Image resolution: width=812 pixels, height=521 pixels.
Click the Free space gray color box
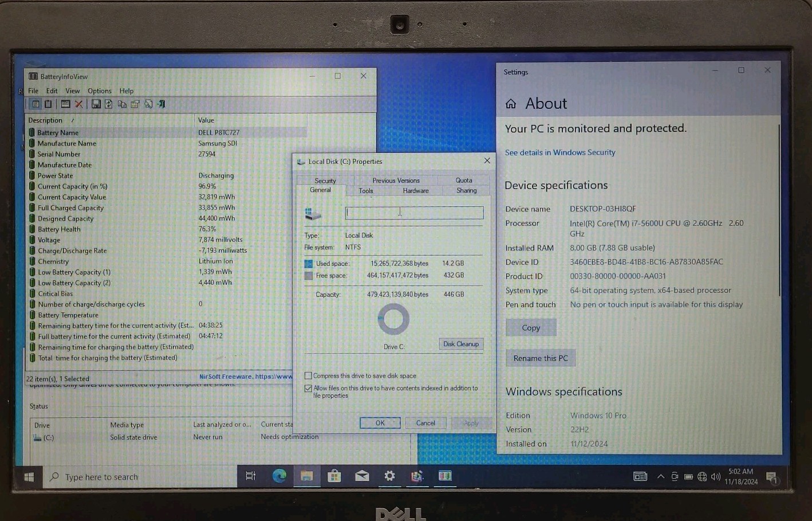click(x=309, y=276)
